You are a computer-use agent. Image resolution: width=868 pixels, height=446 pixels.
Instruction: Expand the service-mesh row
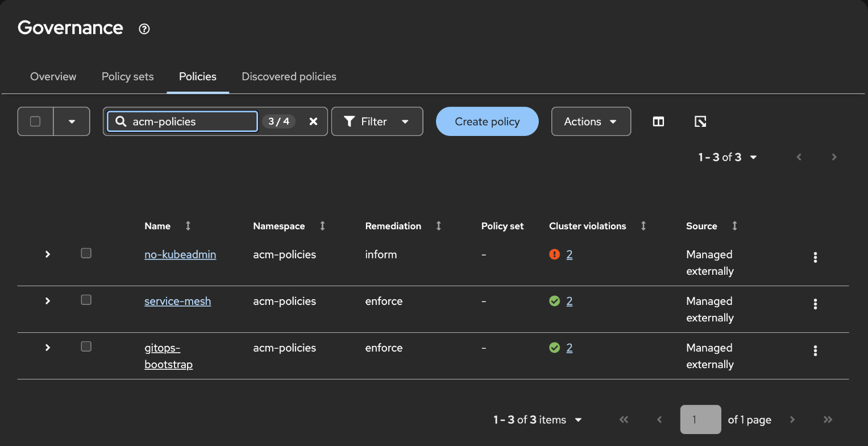coord(48,301)
